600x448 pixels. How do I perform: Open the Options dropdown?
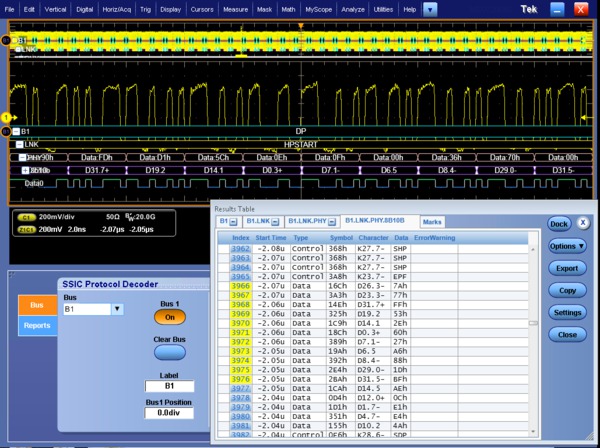pyautogui.click(x=567, y=246)
